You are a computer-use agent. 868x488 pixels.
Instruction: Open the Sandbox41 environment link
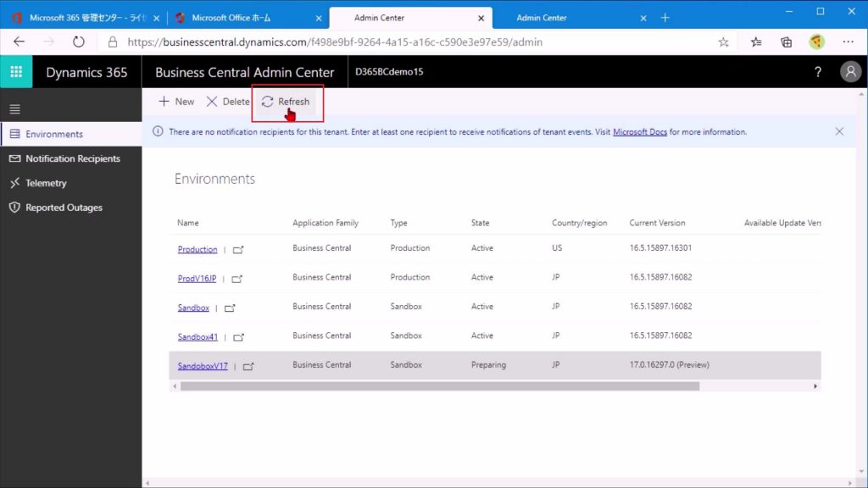pyautogui.click(x=198, y=337)
